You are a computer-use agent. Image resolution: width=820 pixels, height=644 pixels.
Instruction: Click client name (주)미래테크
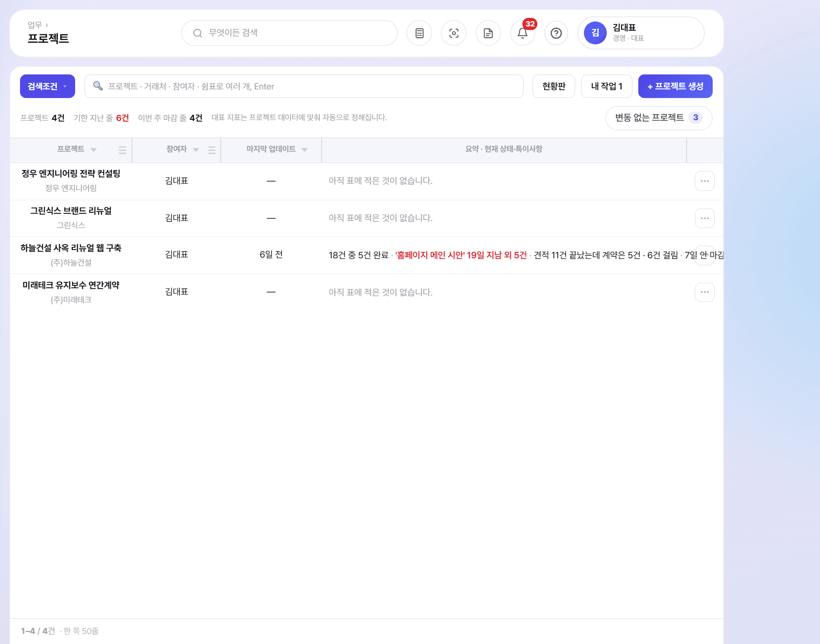tap(71, 300)
